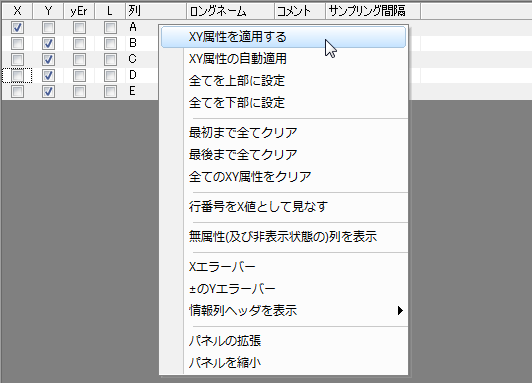This screenshot has width=532, height=383.
Task: Check yEr checkbox for column D
Action: [79, 75]
